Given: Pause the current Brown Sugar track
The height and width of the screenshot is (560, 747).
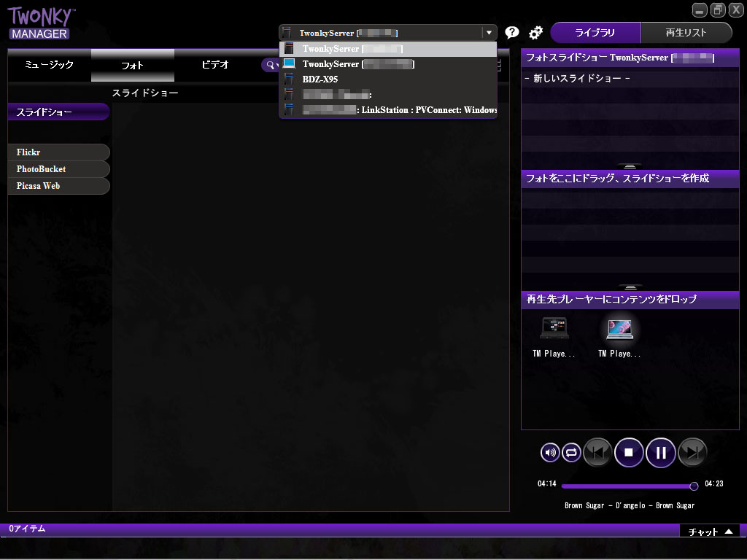Looking at the screenshot, I should click(x=661, y=452).
